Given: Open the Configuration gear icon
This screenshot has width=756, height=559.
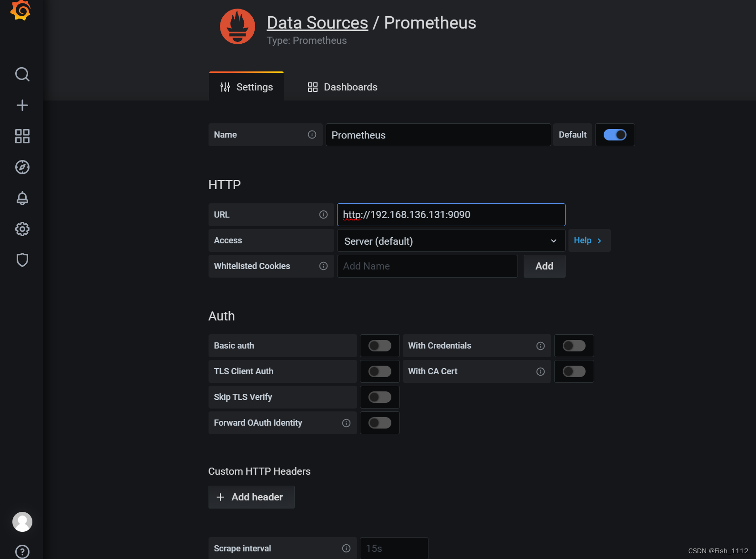Looking at the screenshot, I should click(x=22, y=229).
